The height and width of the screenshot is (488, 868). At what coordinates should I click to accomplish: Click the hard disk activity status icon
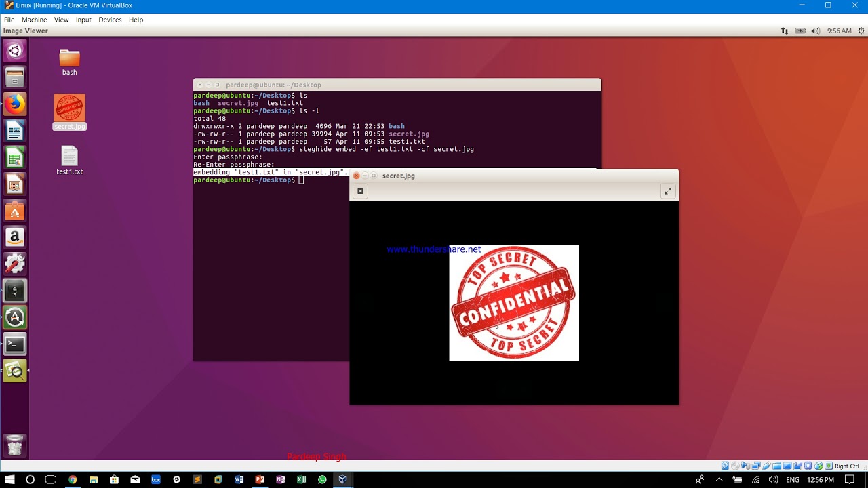[725, 466]
